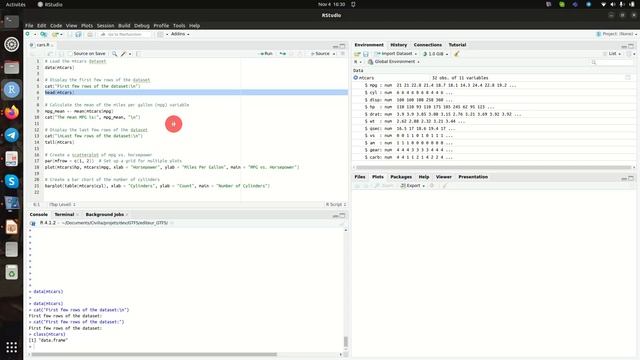Screen dimensions: 640x360
Task: Click the document outline icon in editor
Action: click(342, 54)
